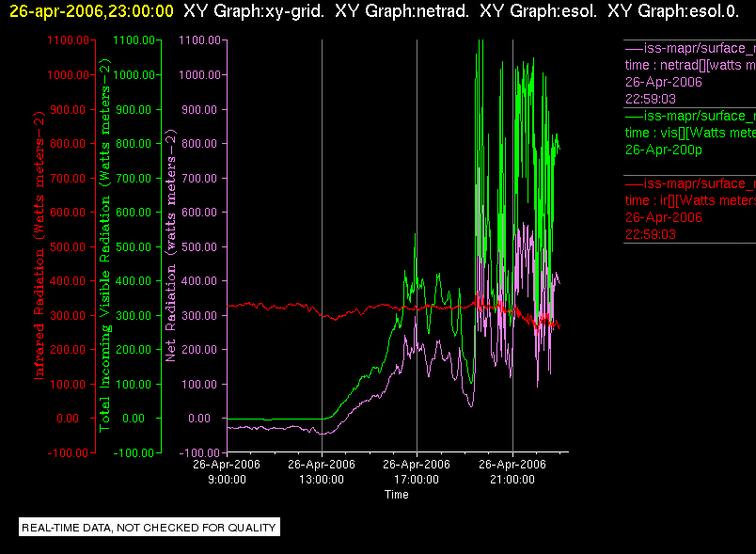Click the 'Time' x-axis title
Image resolution: width=756 pixels, height=554 pixels.
tap(396, 495)
